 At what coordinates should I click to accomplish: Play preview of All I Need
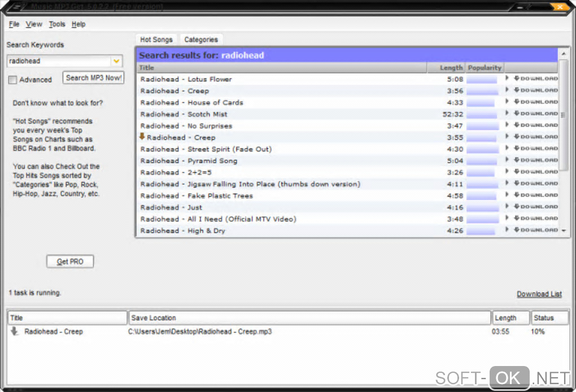click(x=507, y=218)
